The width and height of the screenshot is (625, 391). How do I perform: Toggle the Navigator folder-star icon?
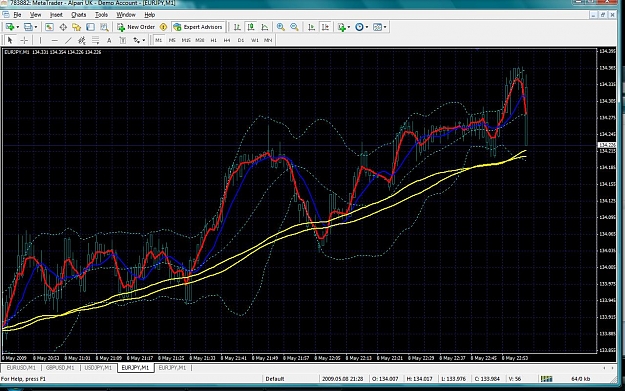(77, 27)
